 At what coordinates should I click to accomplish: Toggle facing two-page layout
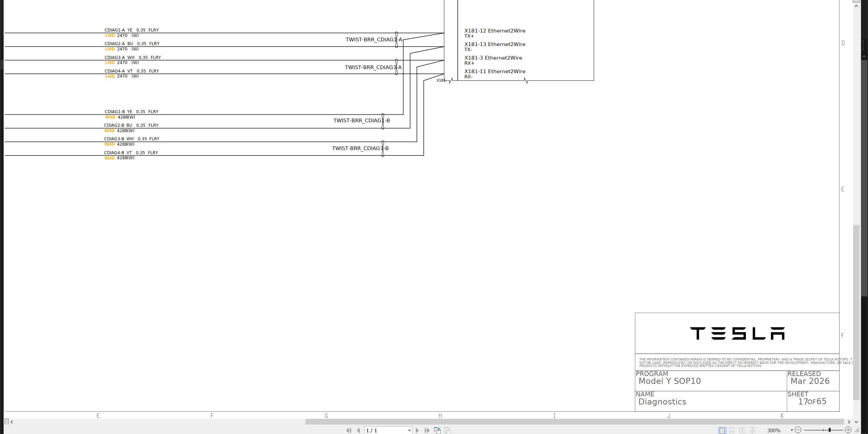tap(742, 430)
